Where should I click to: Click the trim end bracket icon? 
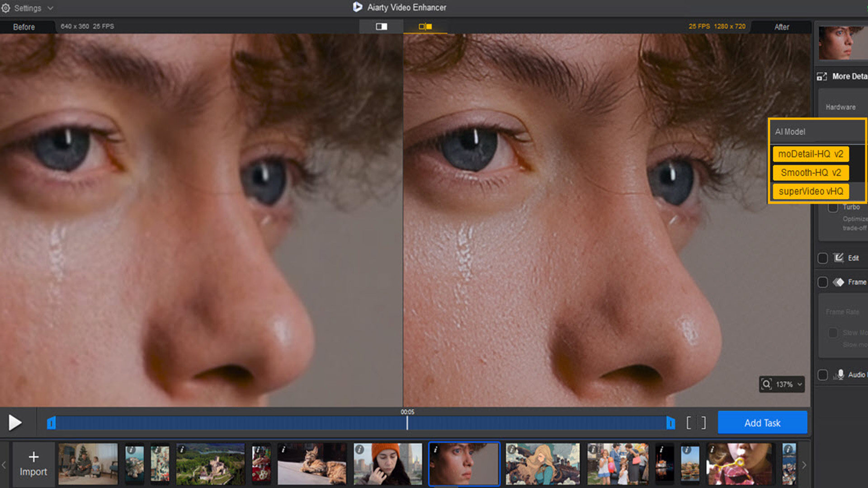(x=703, y=423)
